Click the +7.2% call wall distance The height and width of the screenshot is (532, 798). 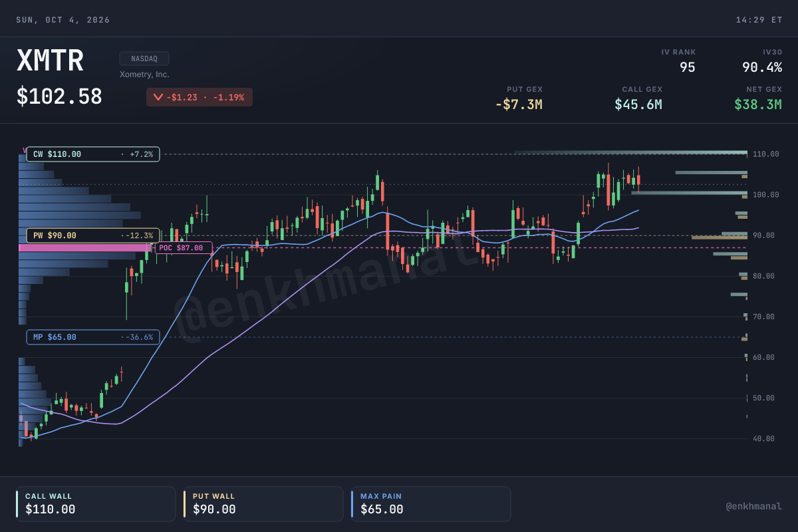tap(141, 154)
